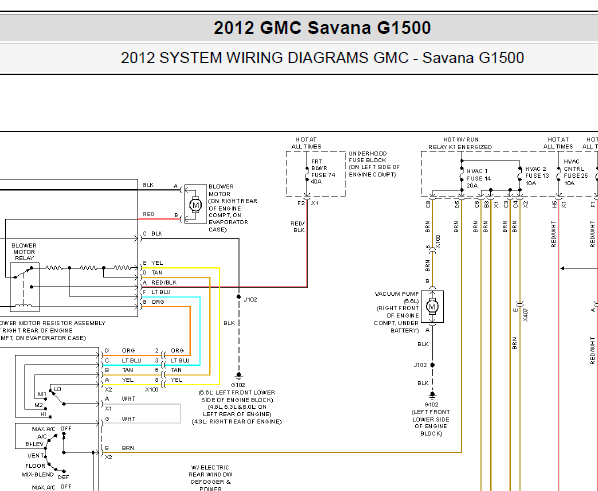Click the 'B ORG' resistor terminal label
The image size is (598, 491).
[153, 302]
